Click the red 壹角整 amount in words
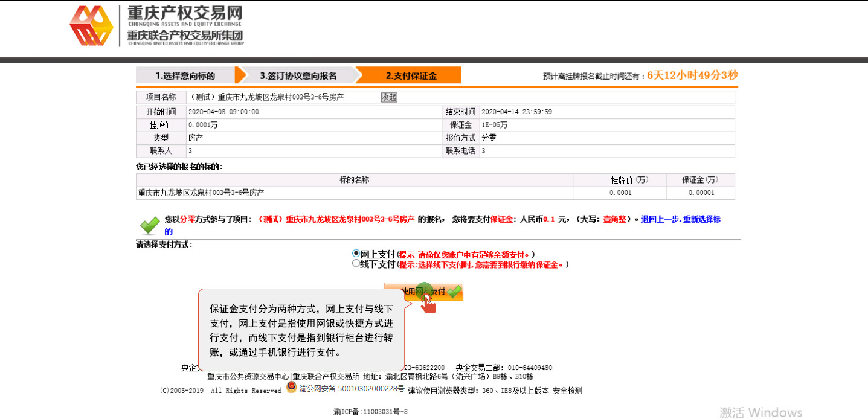The image size is (868, 419). (614, 219)
